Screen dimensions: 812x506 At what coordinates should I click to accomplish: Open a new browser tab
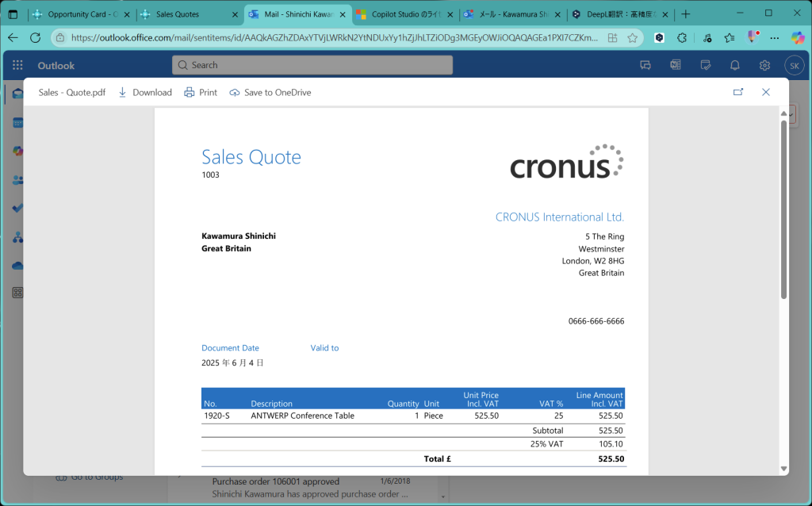686,14
